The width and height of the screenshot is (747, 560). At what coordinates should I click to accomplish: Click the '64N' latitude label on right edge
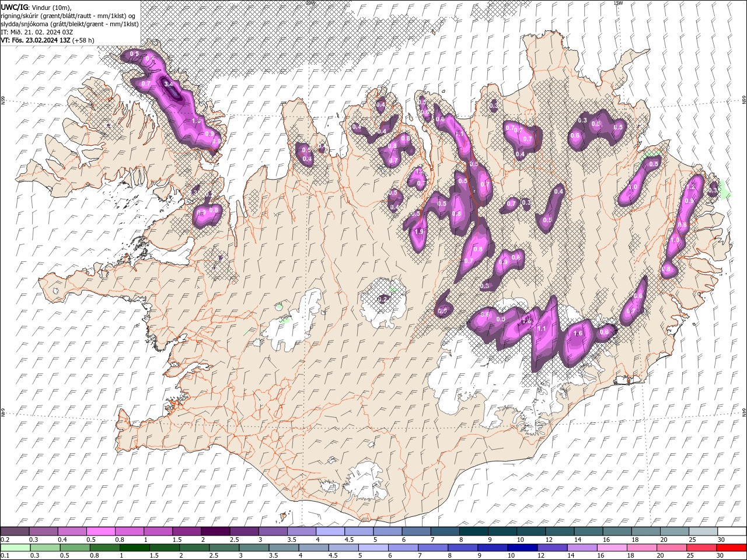[744, 412]
